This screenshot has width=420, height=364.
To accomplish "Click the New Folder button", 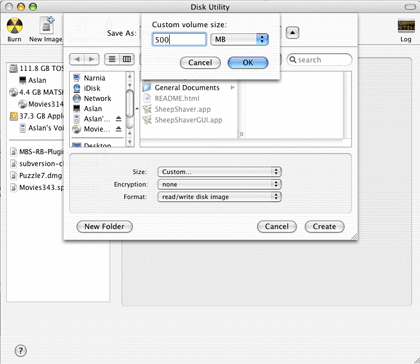I will (104, 226).
